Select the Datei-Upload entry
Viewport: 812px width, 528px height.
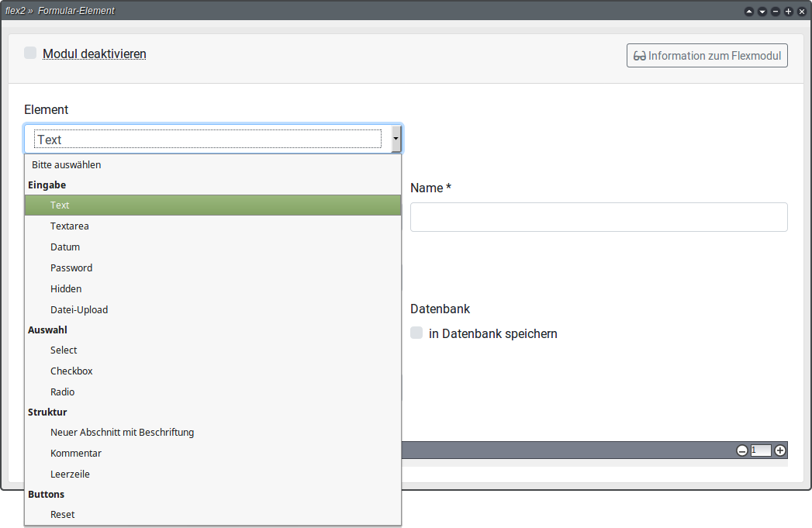pos(79,310)
